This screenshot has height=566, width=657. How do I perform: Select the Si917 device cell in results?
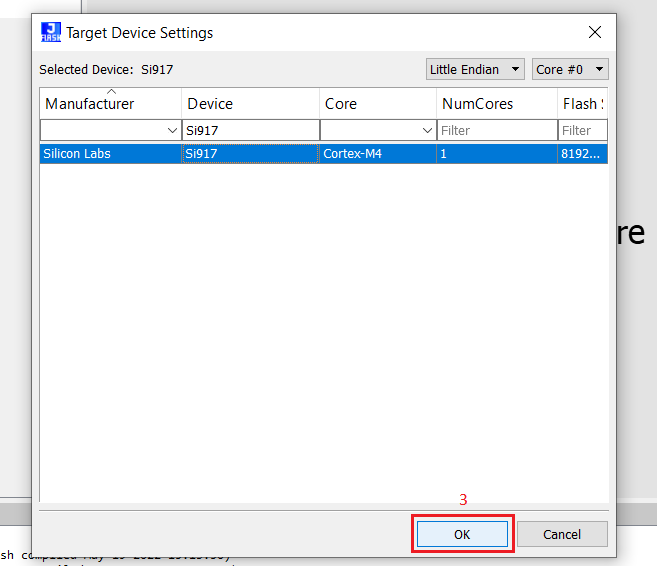click(251, 154)
